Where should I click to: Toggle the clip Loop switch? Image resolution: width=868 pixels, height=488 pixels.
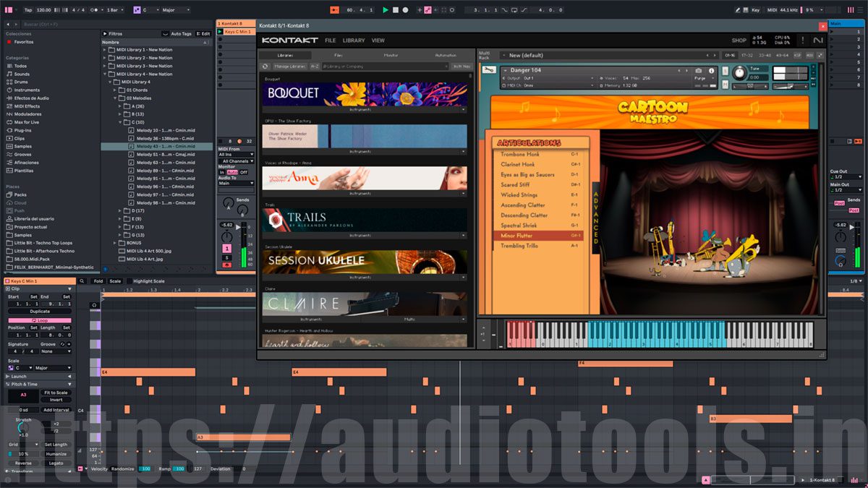(x=39, y=320)
